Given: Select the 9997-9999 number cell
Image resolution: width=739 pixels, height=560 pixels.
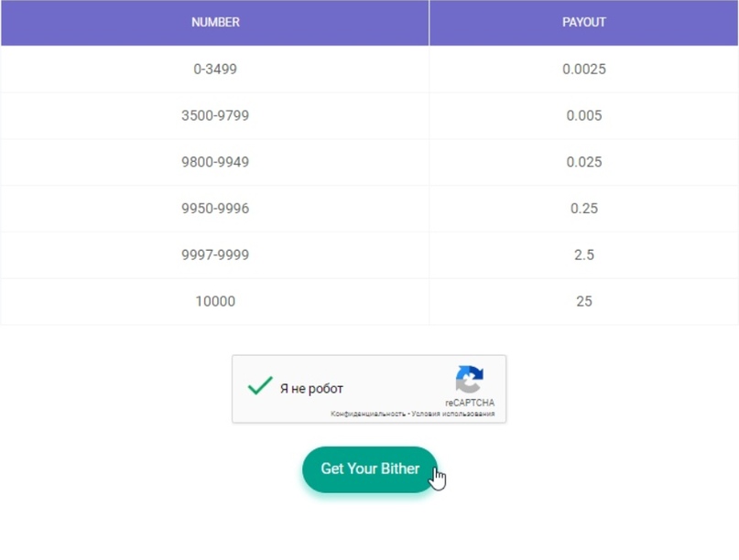Looking at the screenshot, I should point(215,255).
